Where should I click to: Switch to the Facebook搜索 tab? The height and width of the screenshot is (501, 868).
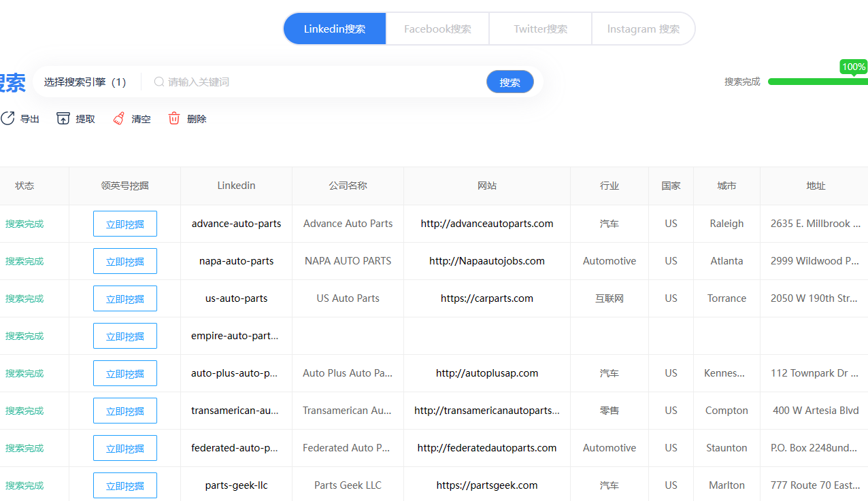click(437, 29)
